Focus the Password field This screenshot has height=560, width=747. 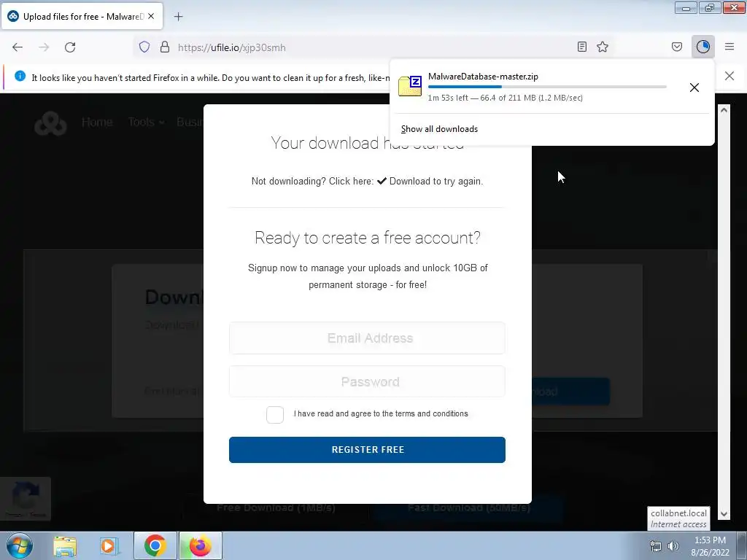(x=368, y=381)
